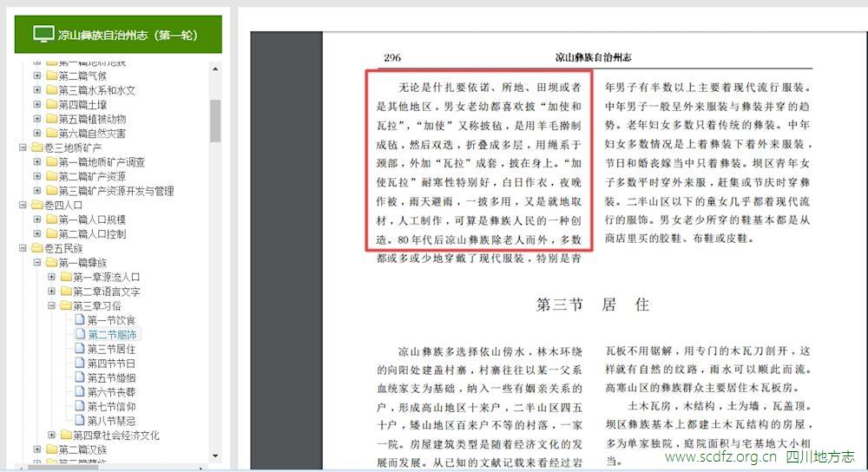Expand the 第一章源流人口 chapter

(51, 277)
